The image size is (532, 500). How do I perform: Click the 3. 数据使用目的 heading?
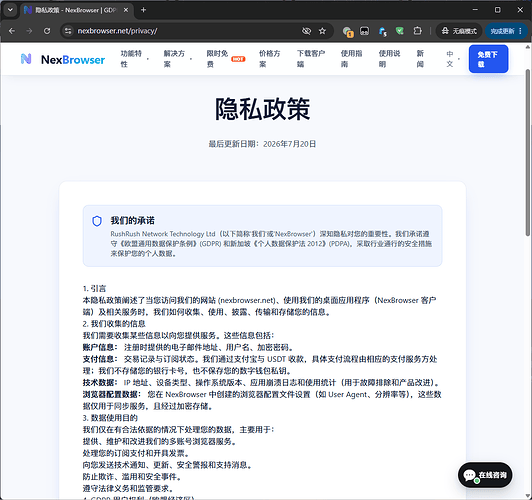(x=110, y=418)
